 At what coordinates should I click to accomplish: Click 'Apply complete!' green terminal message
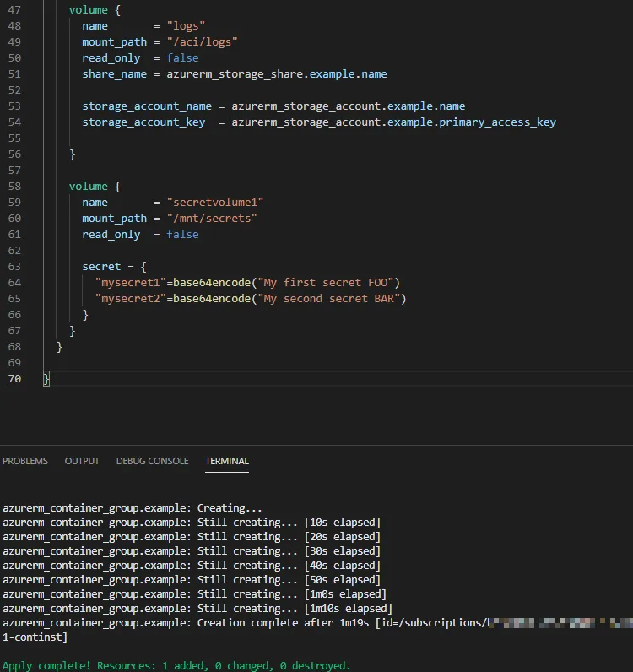click(176, 665)
